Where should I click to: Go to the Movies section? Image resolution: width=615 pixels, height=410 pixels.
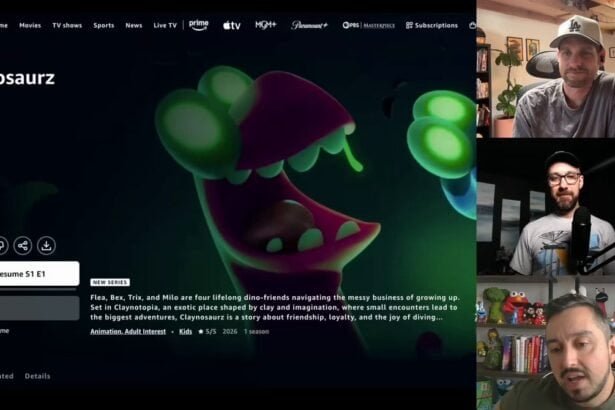30,26
